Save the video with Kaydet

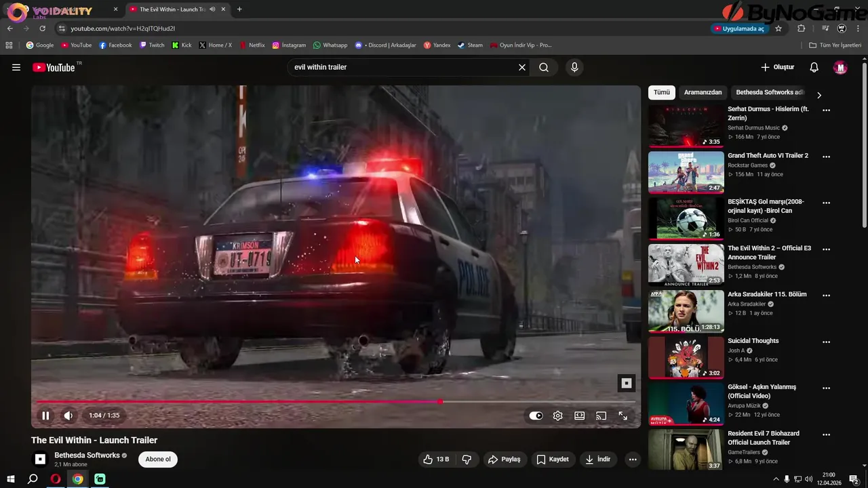pos(553,459)
